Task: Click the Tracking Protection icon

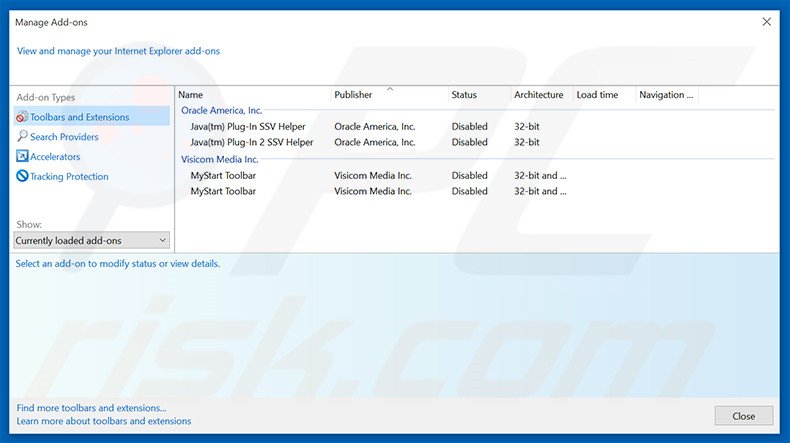Action: 22,176
